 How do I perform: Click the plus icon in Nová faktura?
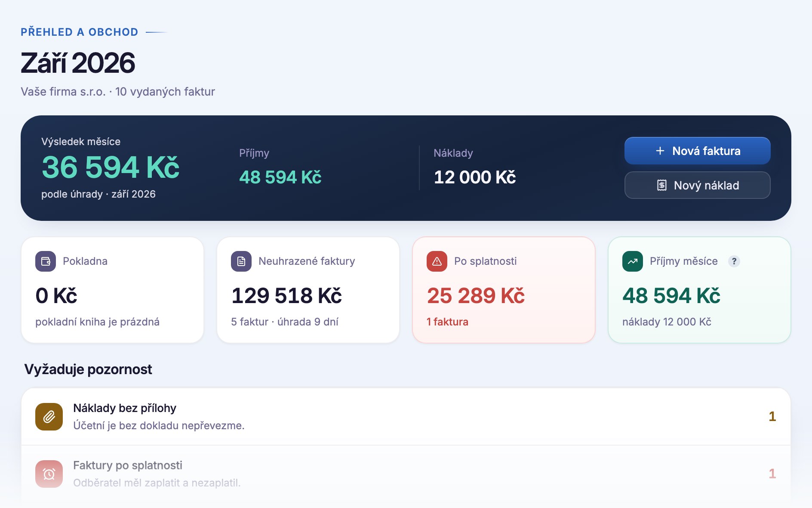pyautogui.click(x=660, y=151)
